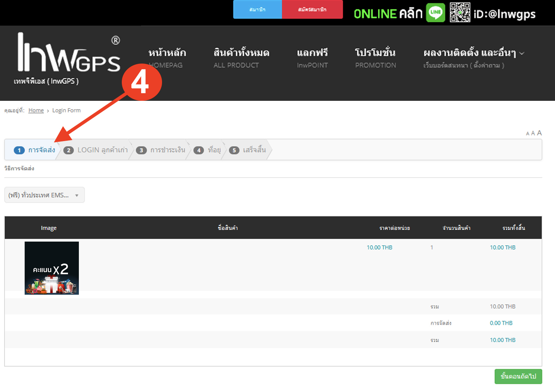Click the medium A font size icon
Viewport: 555px width, 392px height.
[x=533, y=133]
